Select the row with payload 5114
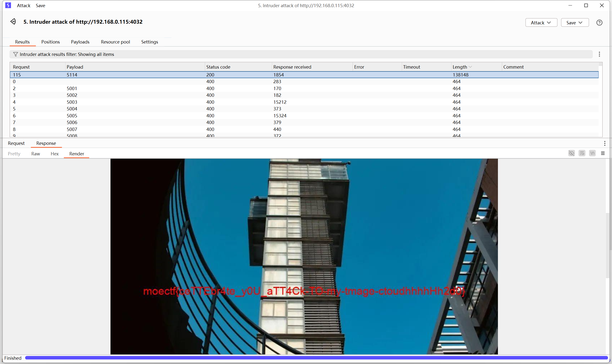The width and height of the screenshot is (612, 364). 304,75
